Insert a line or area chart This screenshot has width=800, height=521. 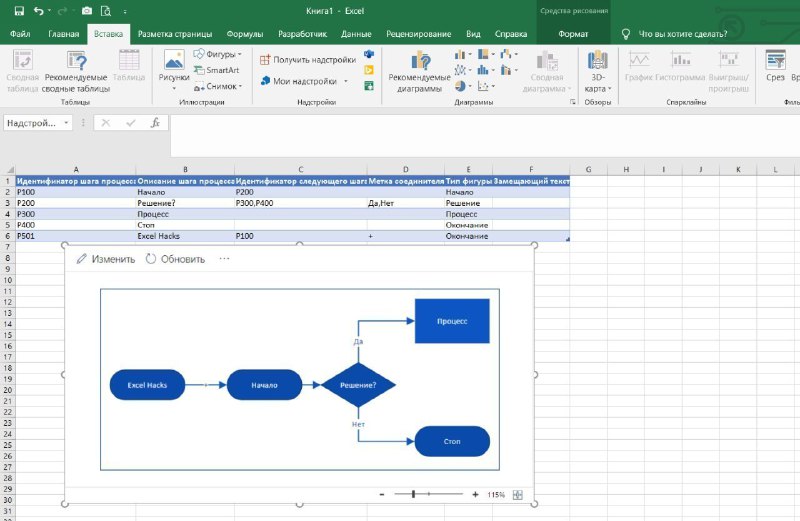460,70
